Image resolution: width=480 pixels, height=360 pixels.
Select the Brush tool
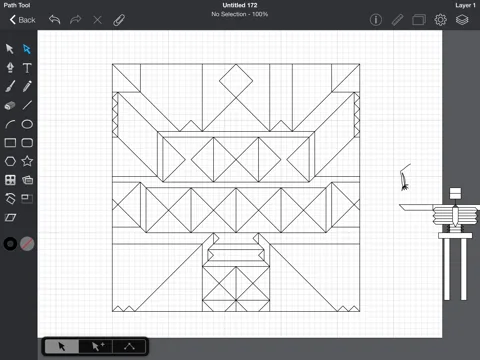(10, 86)
